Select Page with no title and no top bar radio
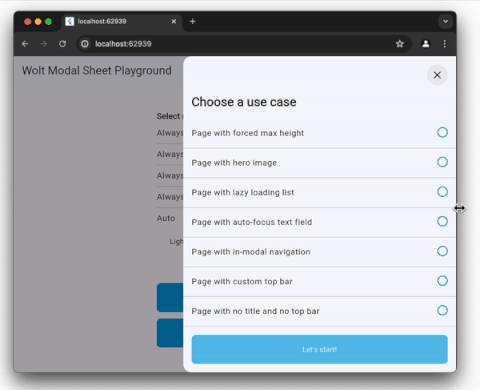Screen dimensions: 480x390 click(x=442, y=310)
